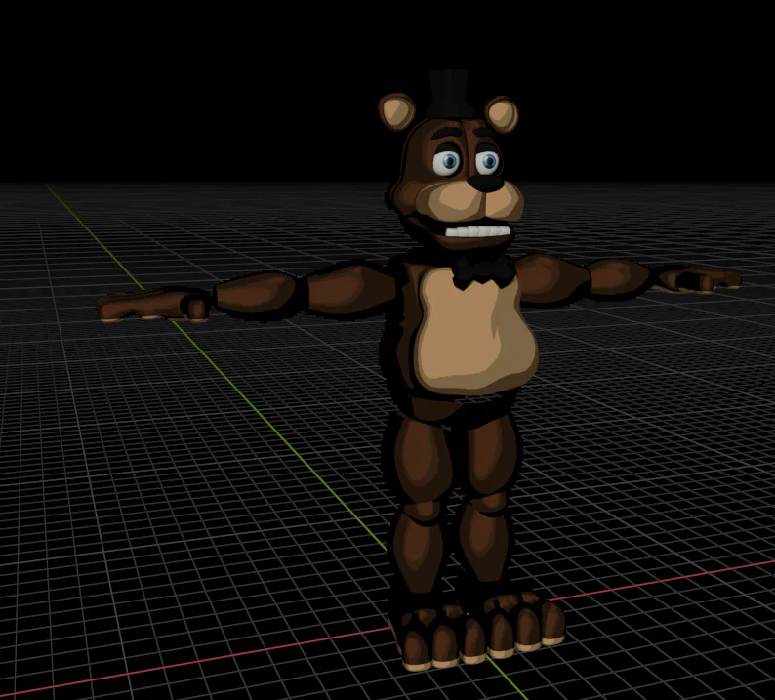
Task: Select the blue eye nearer the screen's left
Action: coord(447,162)
